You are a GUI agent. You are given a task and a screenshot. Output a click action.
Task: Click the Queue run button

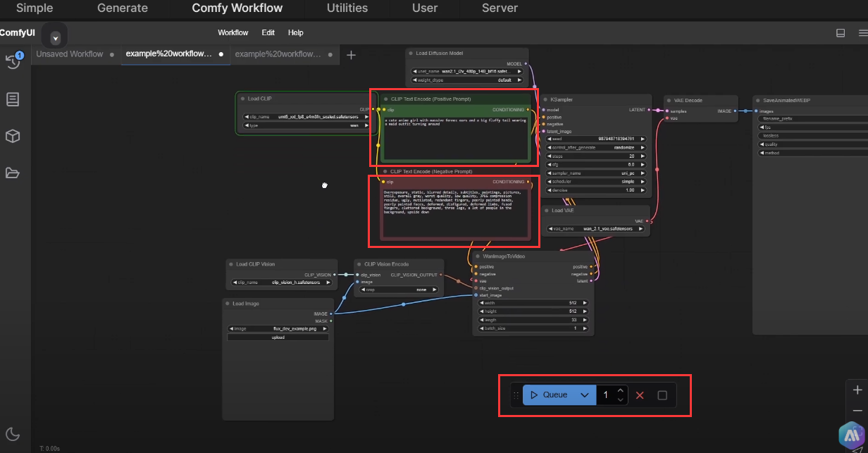[x=550, y=395]
